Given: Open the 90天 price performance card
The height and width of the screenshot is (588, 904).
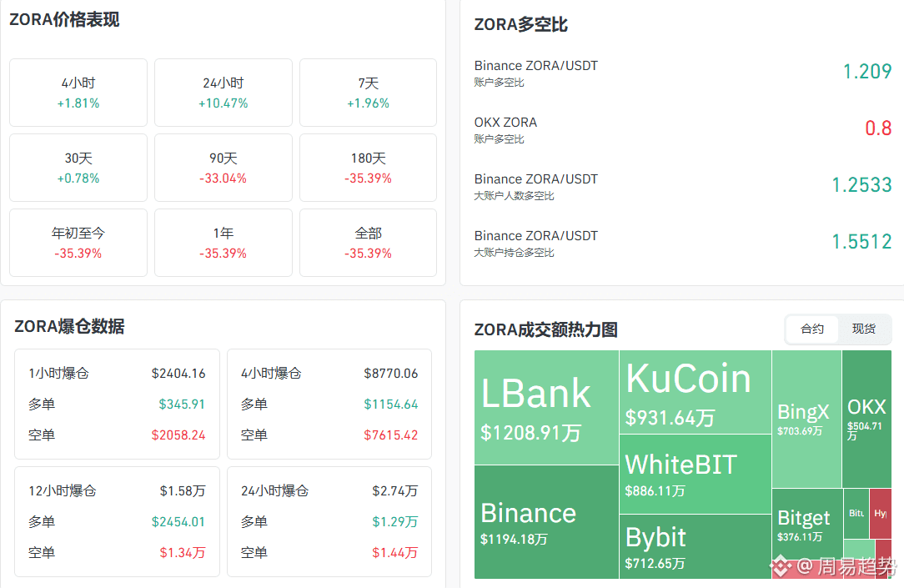Looking at the screenshot, I should (223, 168).
